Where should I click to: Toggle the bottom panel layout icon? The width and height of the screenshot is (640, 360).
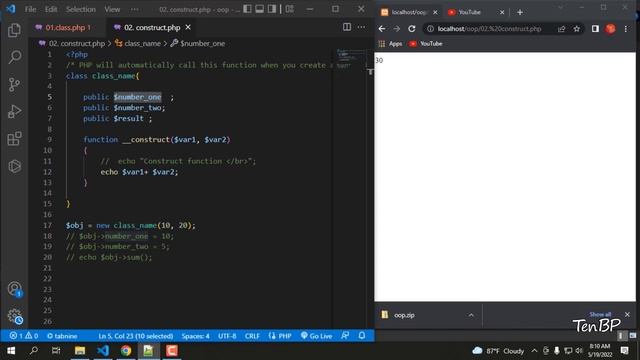(x=260, y=9)
